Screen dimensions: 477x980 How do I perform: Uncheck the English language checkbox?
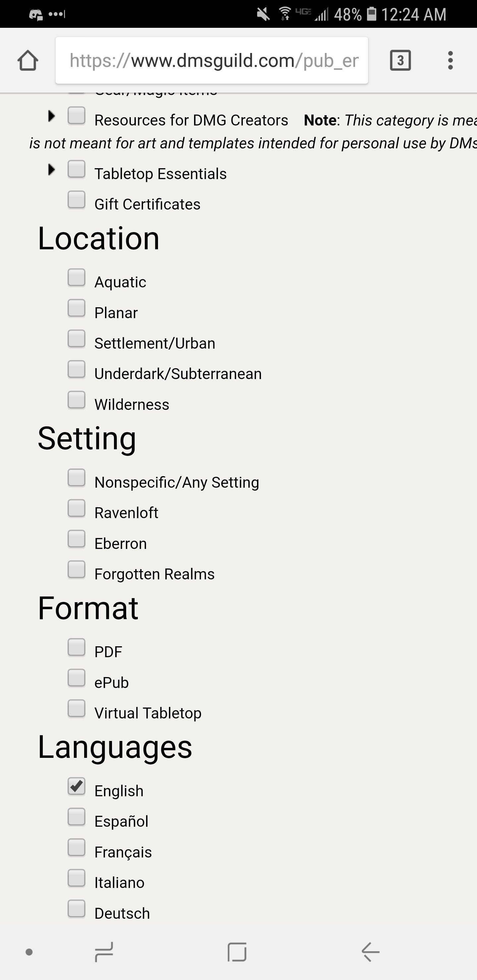click(x=77, y=786)
